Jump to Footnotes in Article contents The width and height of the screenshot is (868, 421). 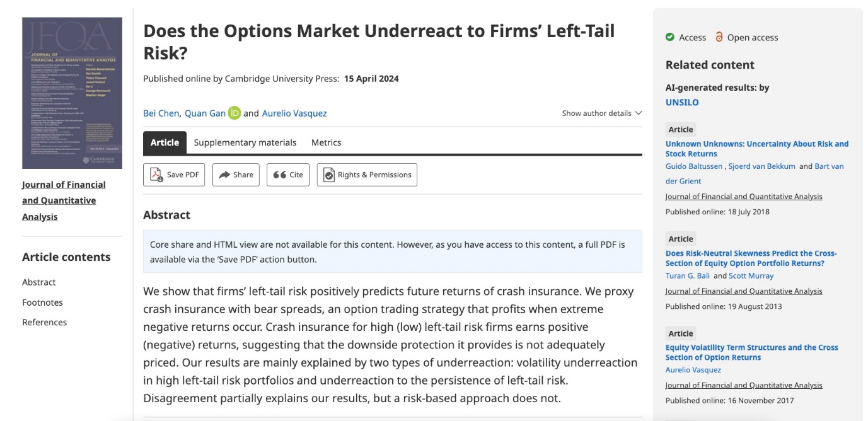click(x=42, y=303)
